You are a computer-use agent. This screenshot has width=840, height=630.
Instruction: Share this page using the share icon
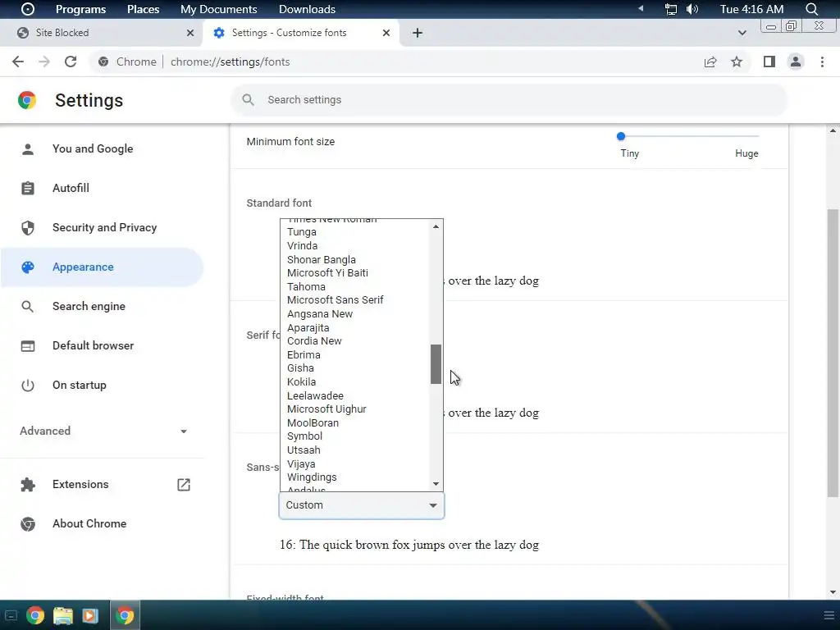pyautogui.click(x=710, y=62)
